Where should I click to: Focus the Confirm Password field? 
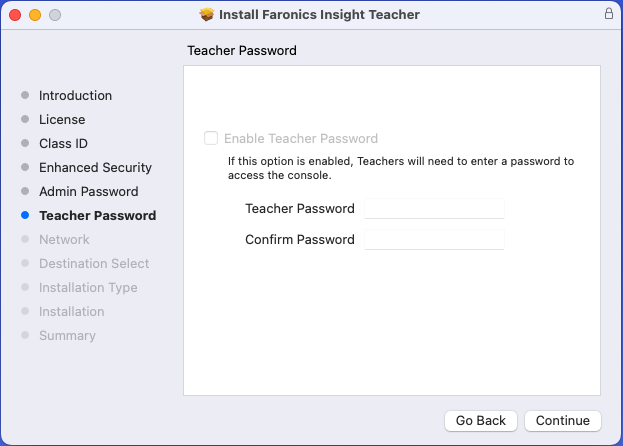[x=434, y=240]
